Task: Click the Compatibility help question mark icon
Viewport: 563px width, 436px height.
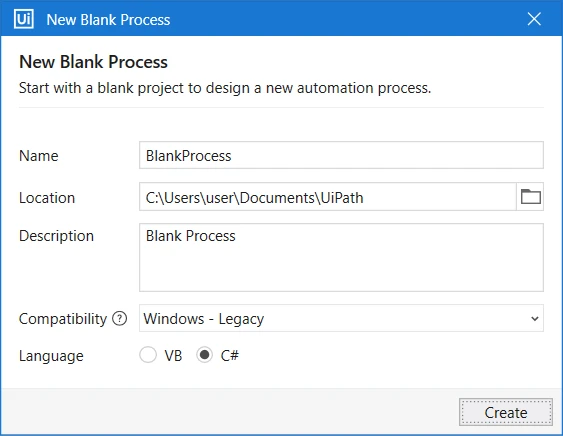Action: (x=120, y=319)
